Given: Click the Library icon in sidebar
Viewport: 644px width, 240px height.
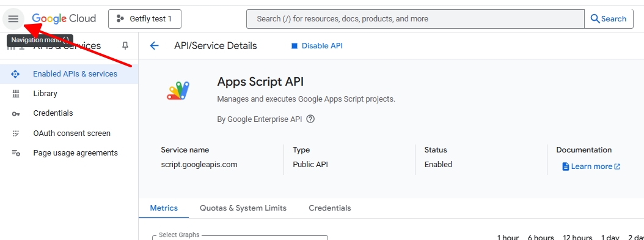Looking at the screenshot, I should (16, 94).
